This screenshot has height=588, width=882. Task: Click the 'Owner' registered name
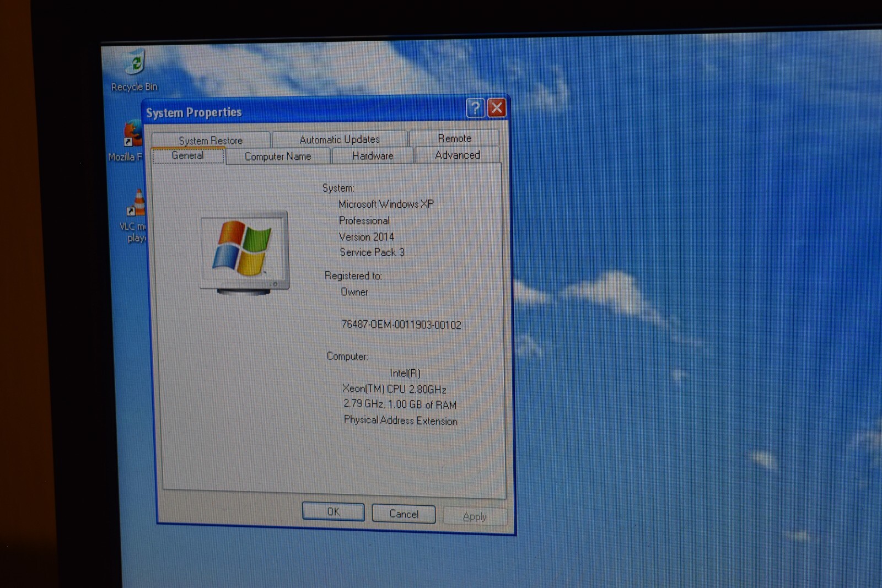[354, 292]
